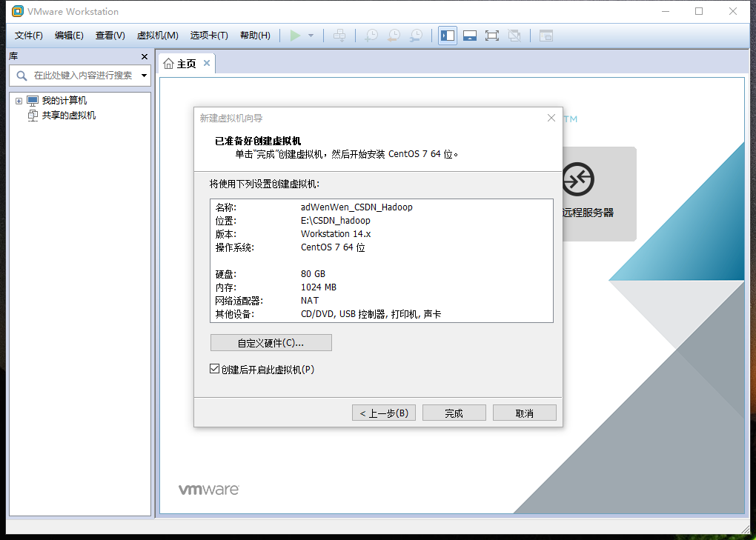This screenshot has width=756, height=540.
Task: Click the revert to snapshot icon
Action: pyautogui.click(x=394, y=36)
